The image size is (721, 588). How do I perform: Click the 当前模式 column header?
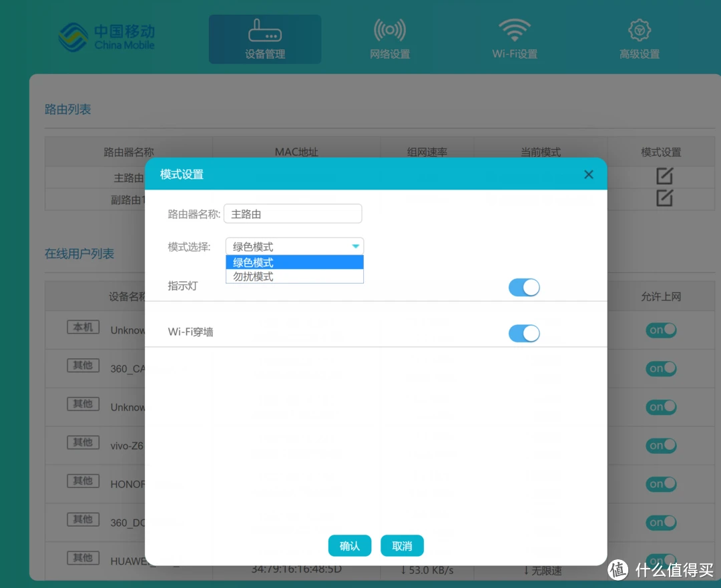[x=540, y=152]
